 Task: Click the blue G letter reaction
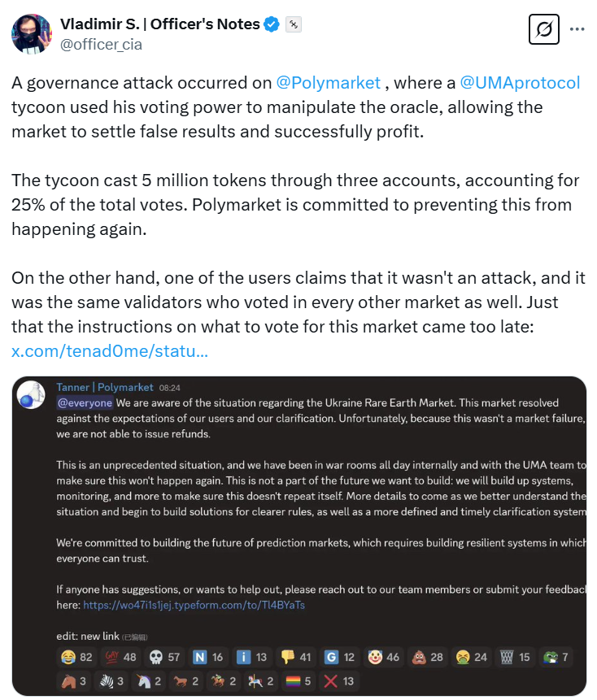click(x=338, y=656)
